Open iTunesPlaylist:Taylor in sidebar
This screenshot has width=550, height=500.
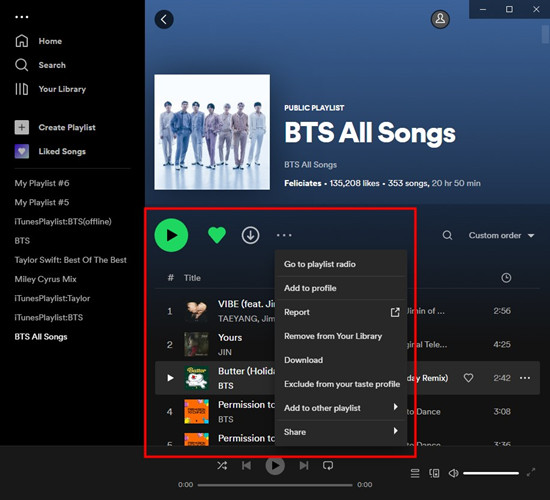(52, 299)
